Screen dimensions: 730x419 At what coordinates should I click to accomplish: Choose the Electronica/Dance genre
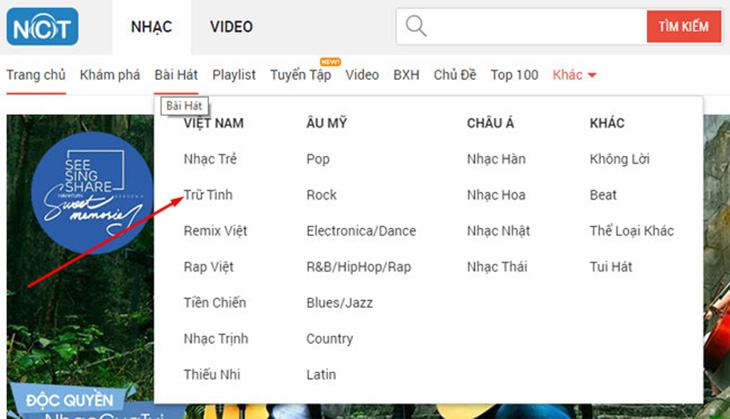(361, 231)
